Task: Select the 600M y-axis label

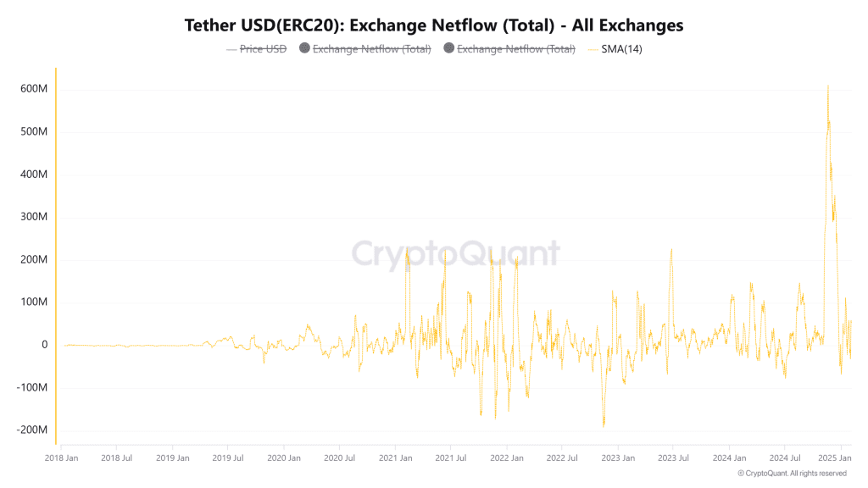Action: (x=34, y=88)
